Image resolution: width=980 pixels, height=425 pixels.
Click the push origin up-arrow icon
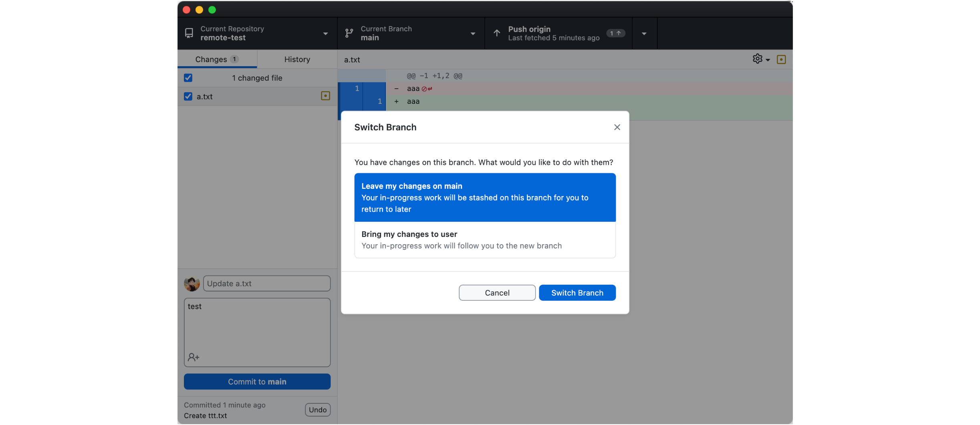(x=496, y=33)
